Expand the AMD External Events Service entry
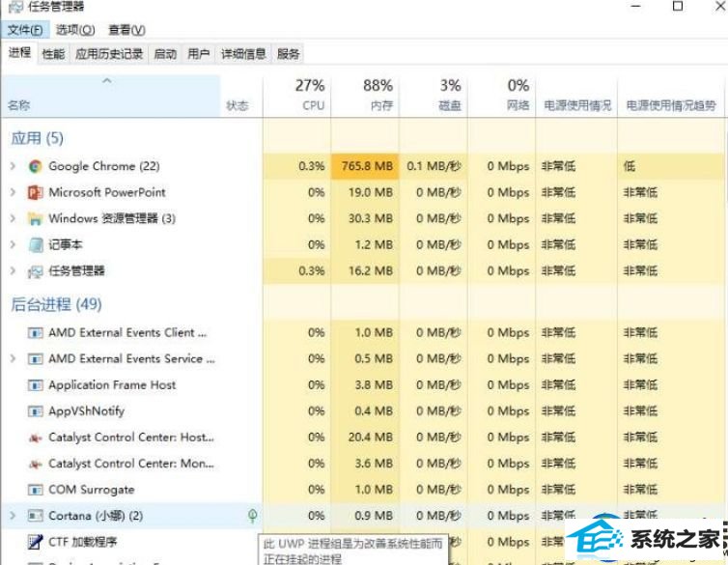Image resolution: width=728 pixels, height=565 pixels. click(13, 358)
